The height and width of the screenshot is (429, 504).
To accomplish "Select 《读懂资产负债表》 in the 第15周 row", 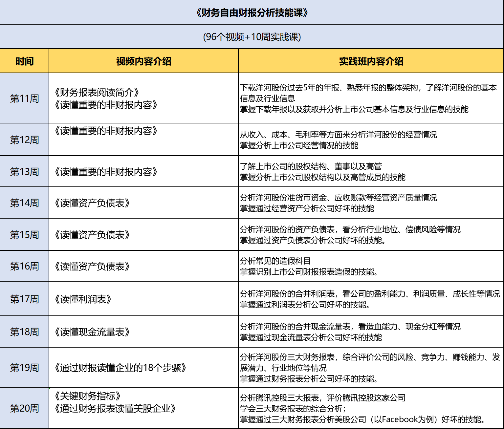I will point(92,235).
